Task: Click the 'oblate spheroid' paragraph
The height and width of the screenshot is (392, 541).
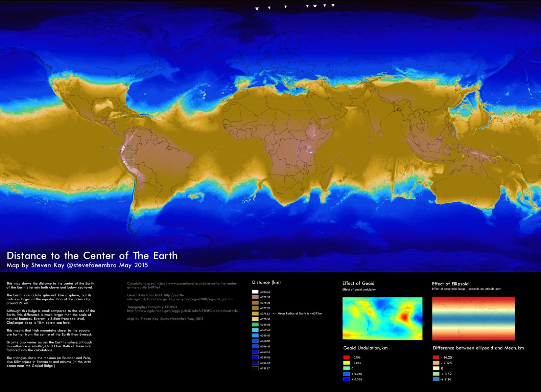Action: pyautogui.click(x=49, y=299)
